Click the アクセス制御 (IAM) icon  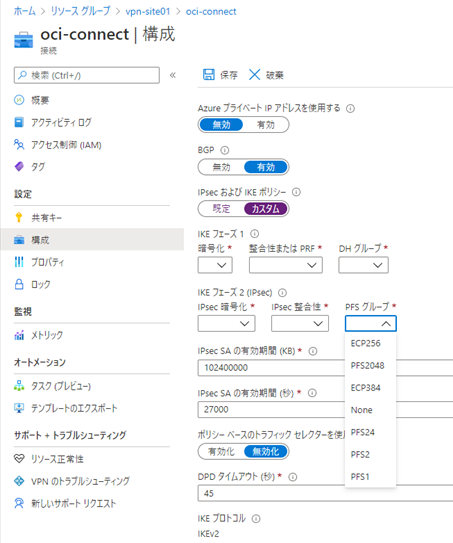pos(19,144)
